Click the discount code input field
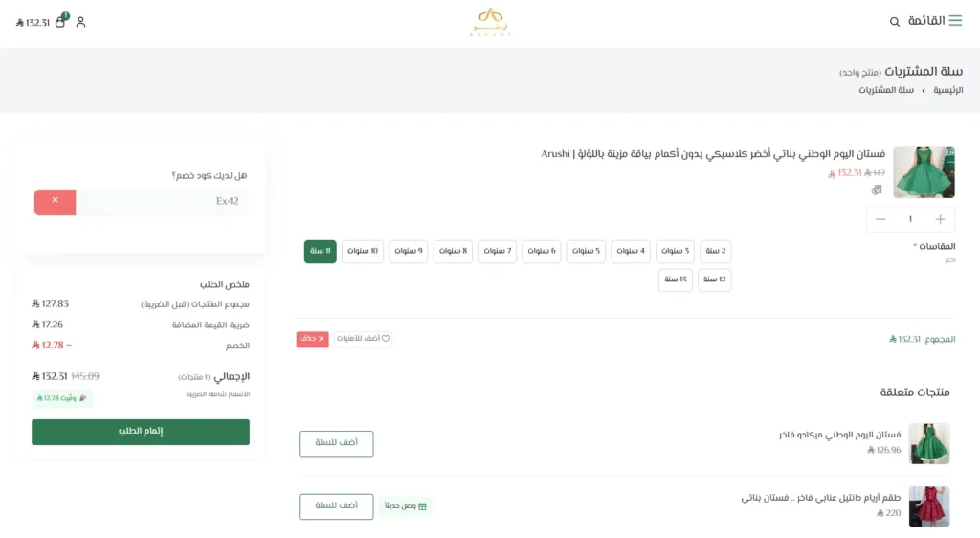Viewport: 980px width, 538px height. click(x=161, y=202)
